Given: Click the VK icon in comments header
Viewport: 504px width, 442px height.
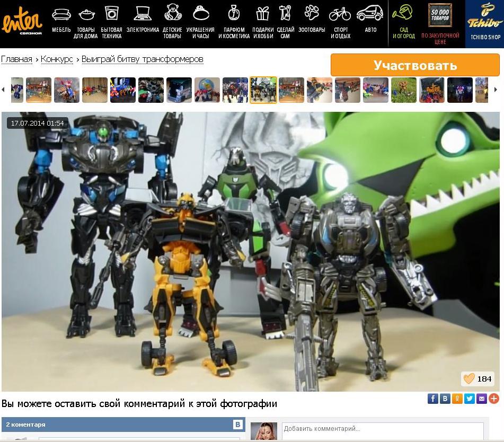Looking at the screenshot, I should (x=237, y=425).
